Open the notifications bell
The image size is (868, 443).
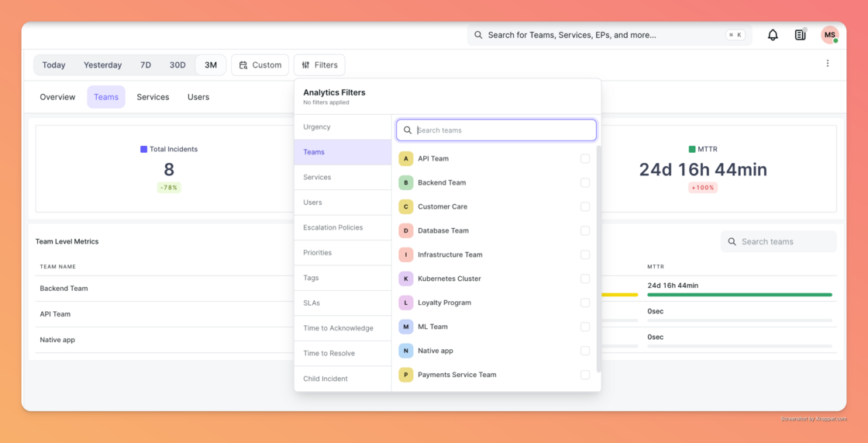click(773, 35)
